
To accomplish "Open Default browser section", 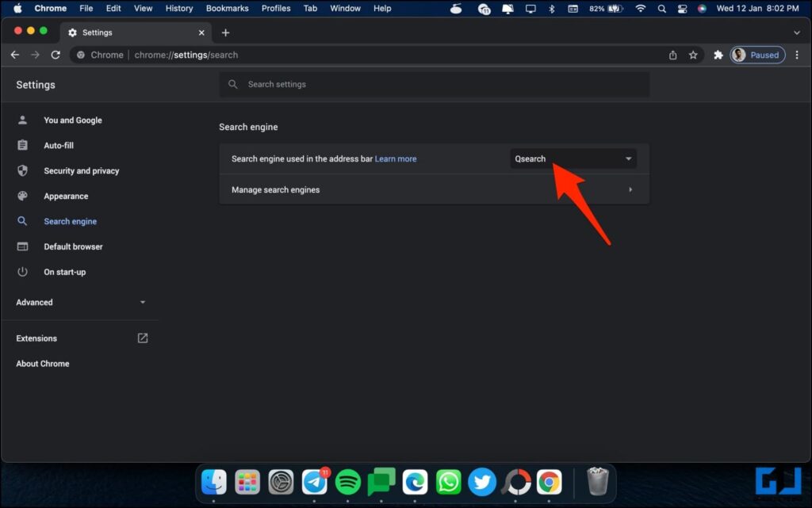I will [x=73, y=246].
